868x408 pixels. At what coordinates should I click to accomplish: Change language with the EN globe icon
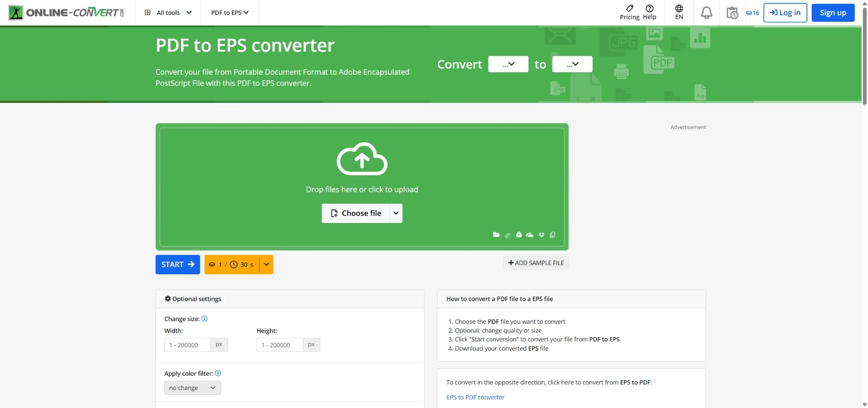tap(679, 12)
